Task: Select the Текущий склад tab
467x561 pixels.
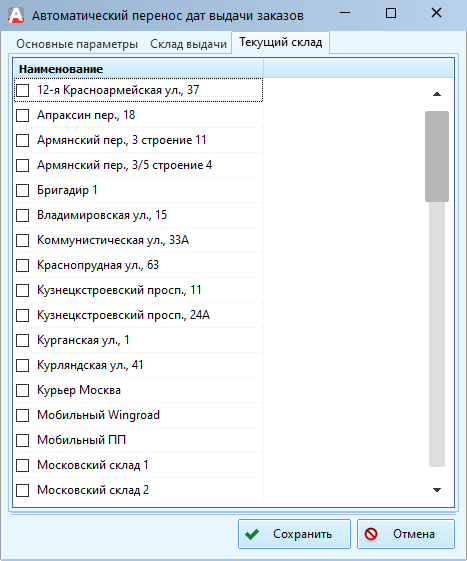Action: (x=281, y=42)
